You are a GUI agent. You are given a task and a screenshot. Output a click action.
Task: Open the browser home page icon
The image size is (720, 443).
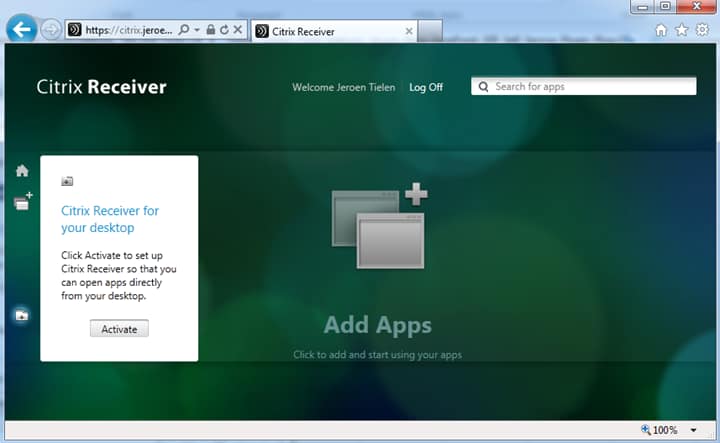click(661, 30)
